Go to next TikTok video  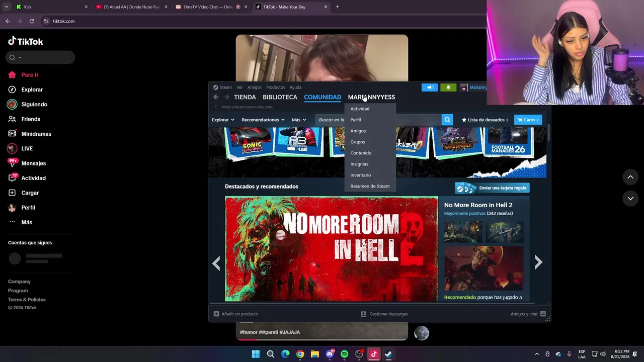point(630,199)
